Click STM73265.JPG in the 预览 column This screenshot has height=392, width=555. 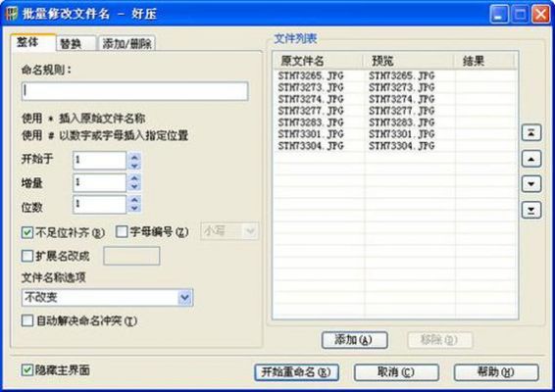click(402, 75)
